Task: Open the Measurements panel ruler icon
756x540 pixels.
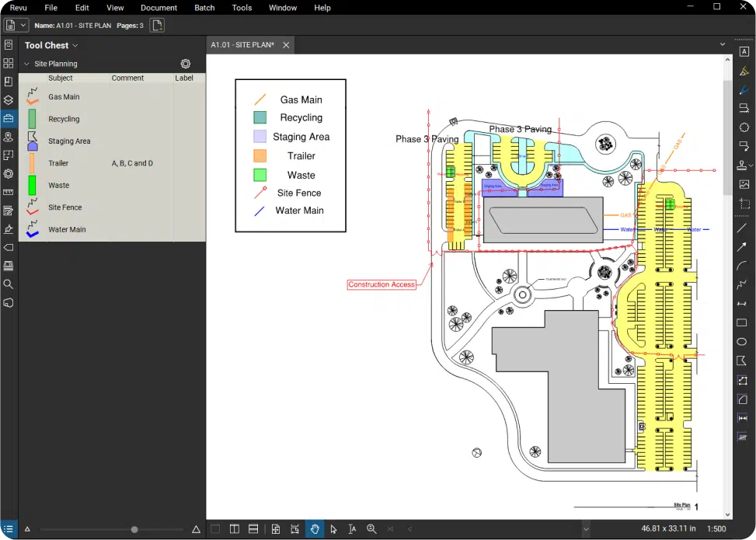Action: click(9, 192)
